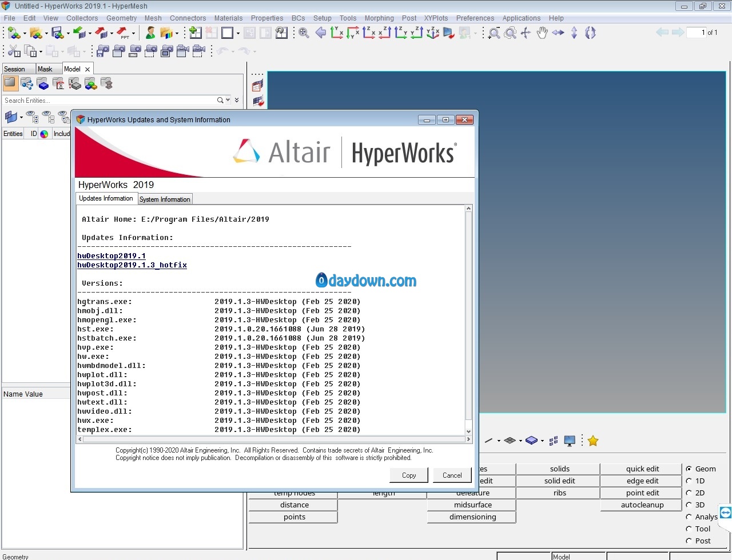Expand the Save Model dropdown arrow
Viewport: 732px width, 560px height.
point(68,33)
